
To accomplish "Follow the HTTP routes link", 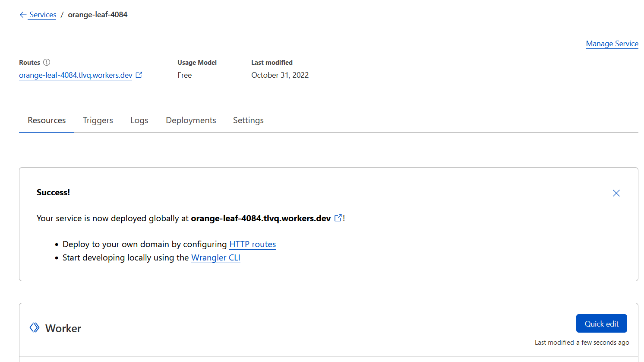I will tap(253, 244).
